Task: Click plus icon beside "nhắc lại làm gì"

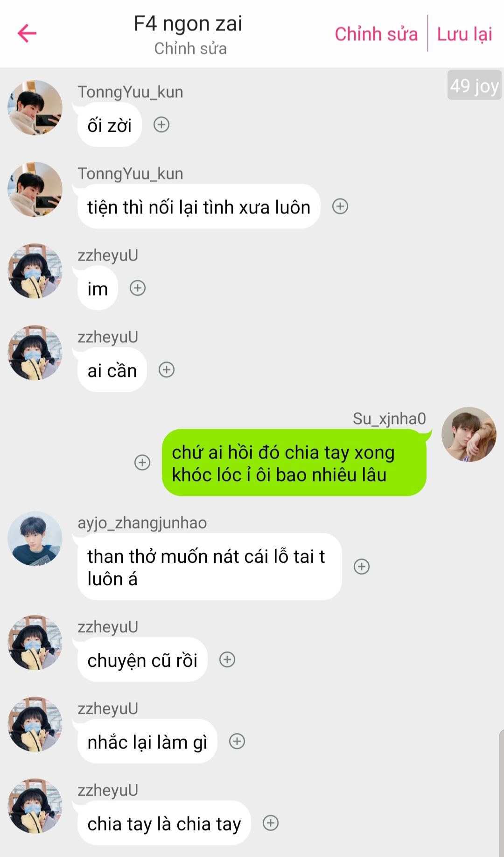Action: [x=237, y=742]
